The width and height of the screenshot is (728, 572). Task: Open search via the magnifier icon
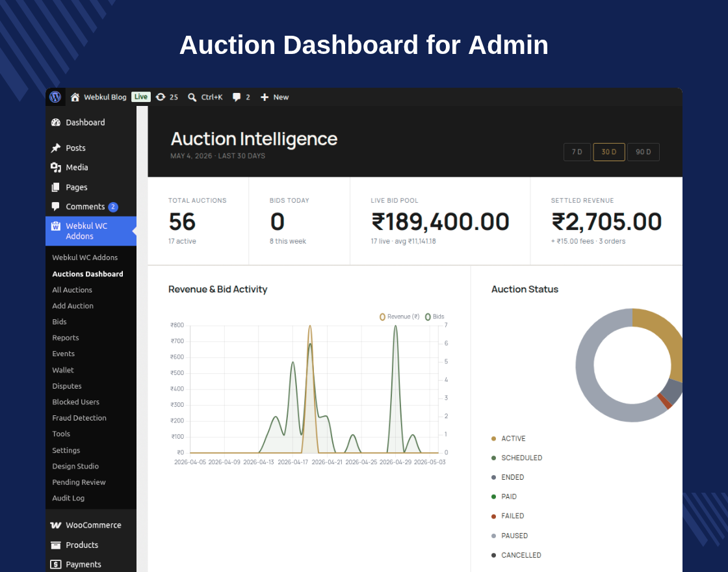[x=192, y=97]
